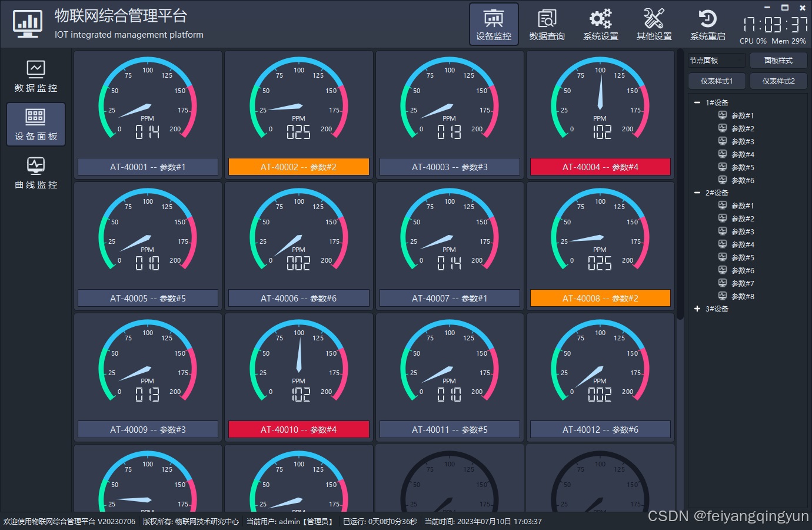Select 参数#3 text under 1#设备

click(743, 141)
